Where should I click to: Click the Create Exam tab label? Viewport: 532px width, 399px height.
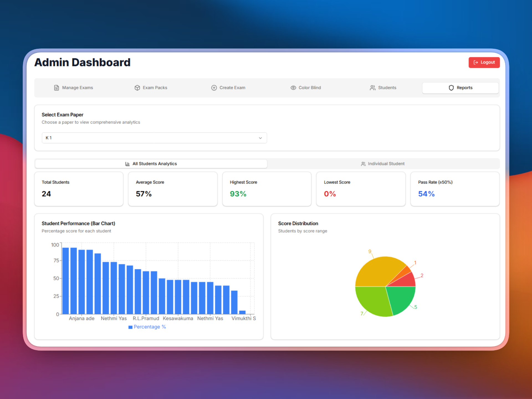(232, 88)
